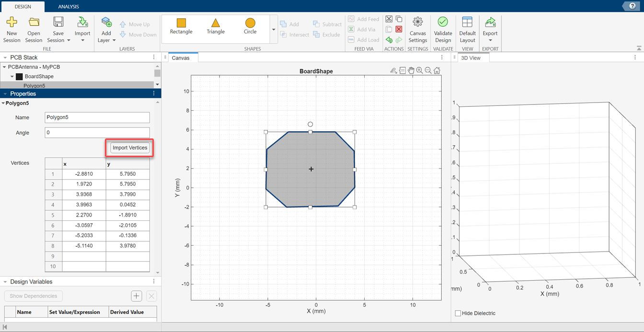Collapse the Design Variables section
The image size is (644, 332).
coord(4,281)
